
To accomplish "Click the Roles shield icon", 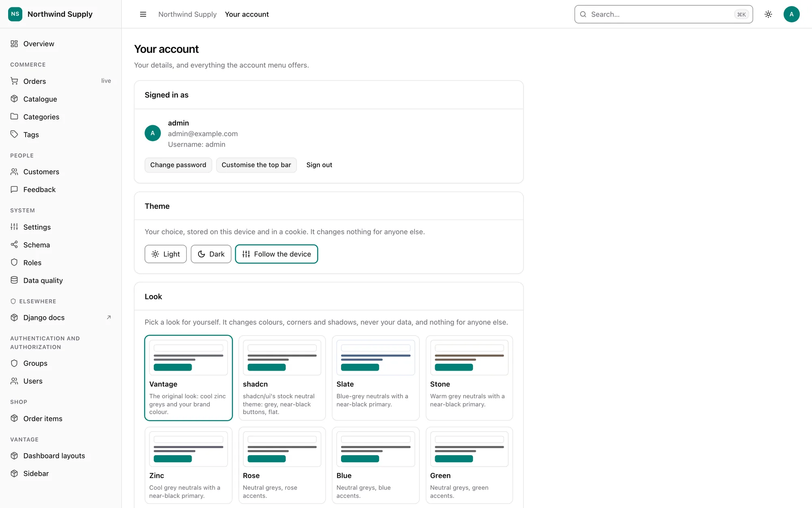I will coord(14,262).
